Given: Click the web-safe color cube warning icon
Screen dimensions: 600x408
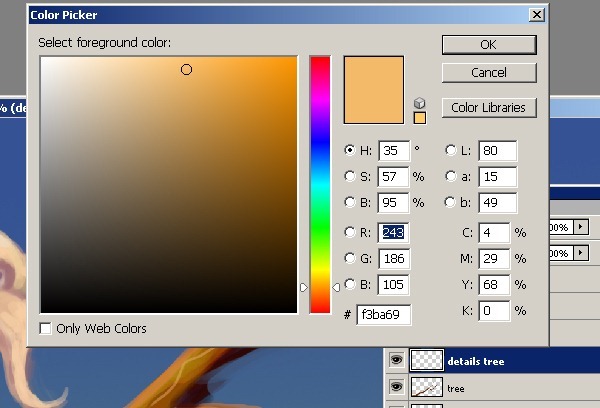Looking at the screenshot, I should (420, 103).
